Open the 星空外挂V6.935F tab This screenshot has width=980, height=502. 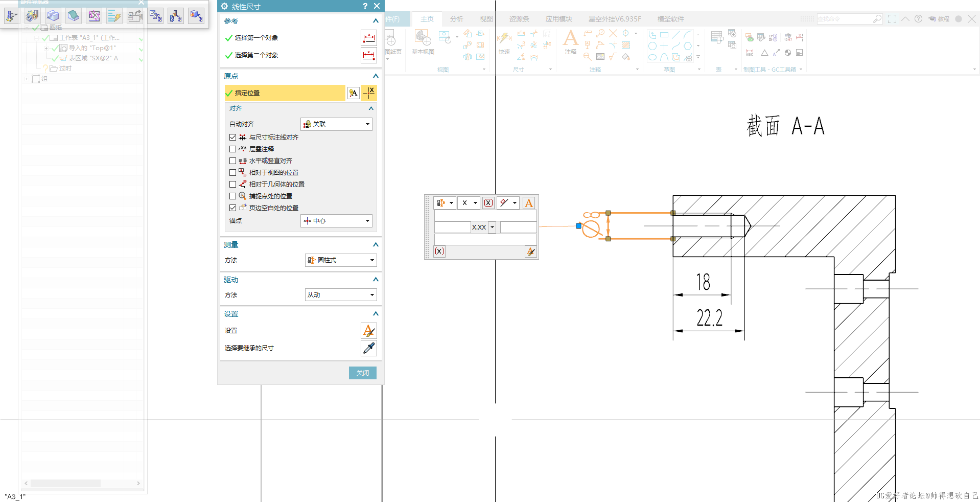coord(615,19)
